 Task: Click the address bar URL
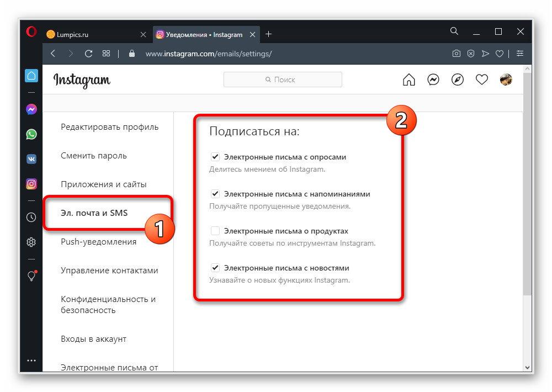pyautogui.click(x=209, y=54)
